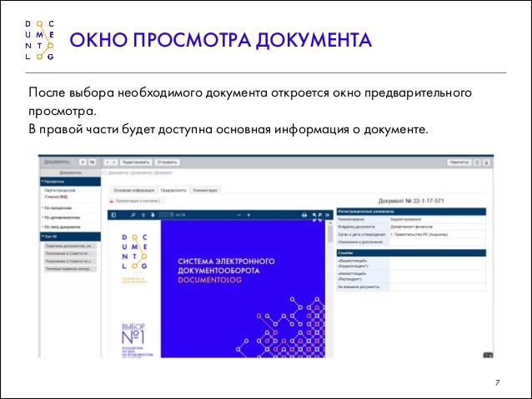Zoom in with plus in PDF toolbar
532x399 pixels.
point(248,215)
